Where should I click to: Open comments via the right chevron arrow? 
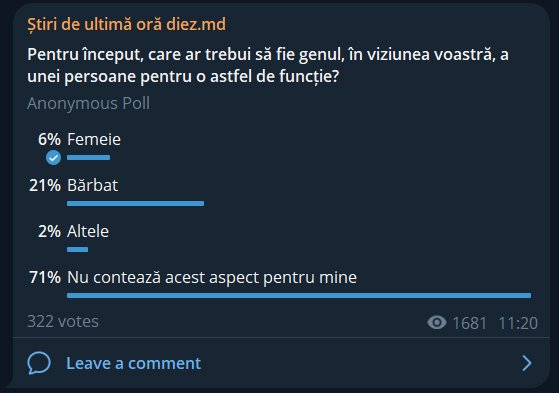tap(527, 363)
